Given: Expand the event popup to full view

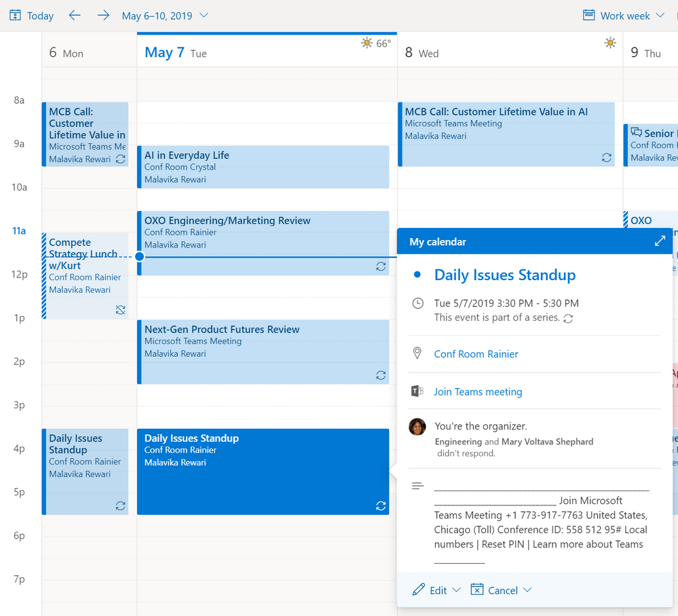Looking at the screenshot, I should (x=660, y=241).
